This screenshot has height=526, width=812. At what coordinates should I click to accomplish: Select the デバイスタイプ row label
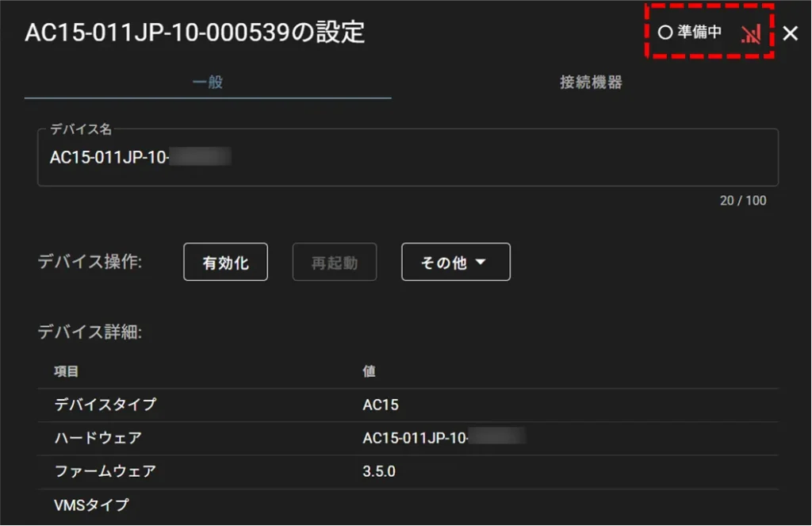[x=105, y=405]
